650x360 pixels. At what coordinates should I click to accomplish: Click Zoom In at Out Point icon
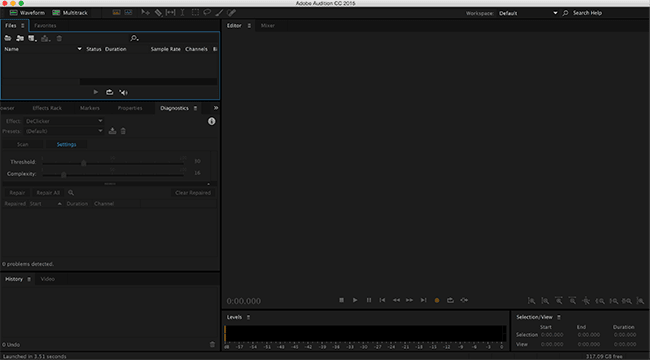click(614, 301)
